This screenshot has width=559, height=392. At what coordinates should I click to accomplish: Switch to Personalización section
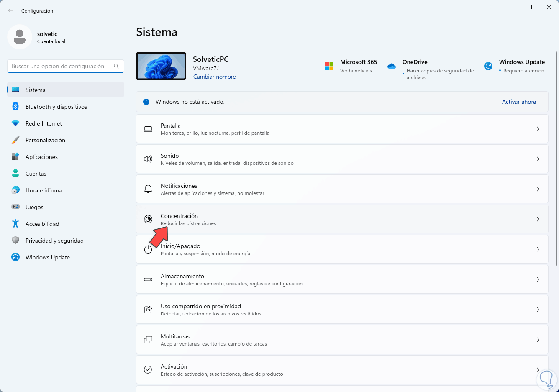(66, 140)
